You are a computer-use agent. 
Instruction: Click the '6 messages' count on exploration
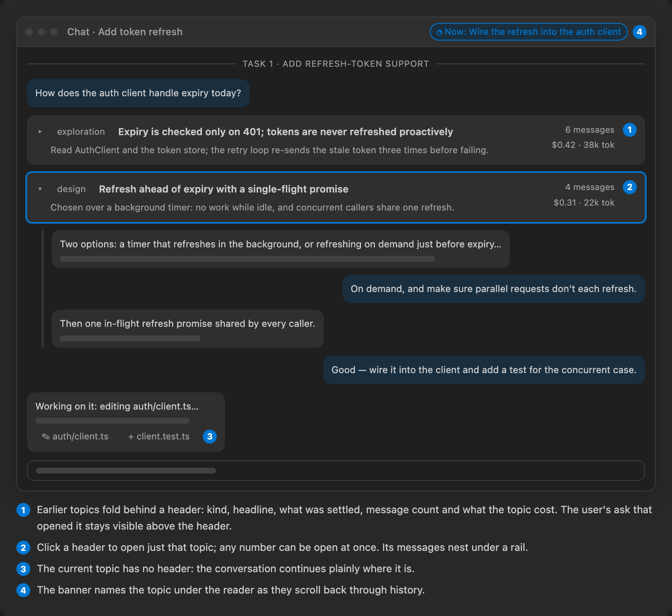click(590, 130)
